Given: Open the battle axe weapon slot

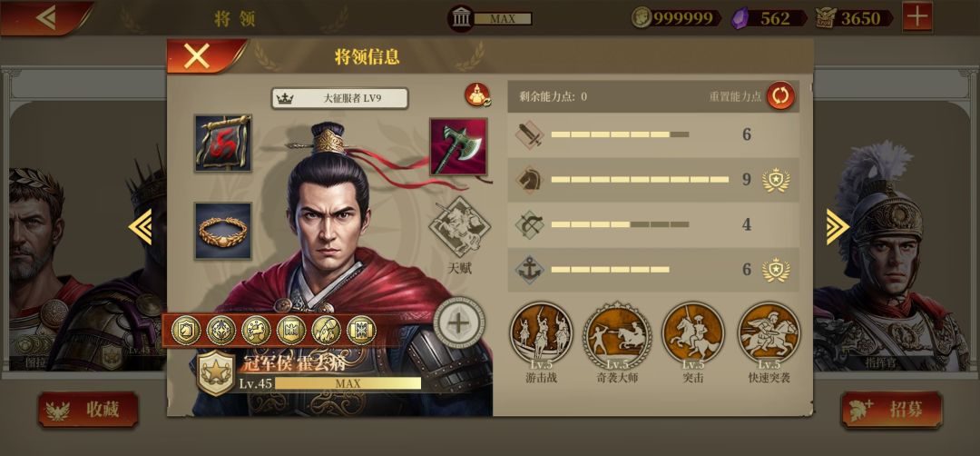Looking at the screenshot, I should click(x=458, y=146).
